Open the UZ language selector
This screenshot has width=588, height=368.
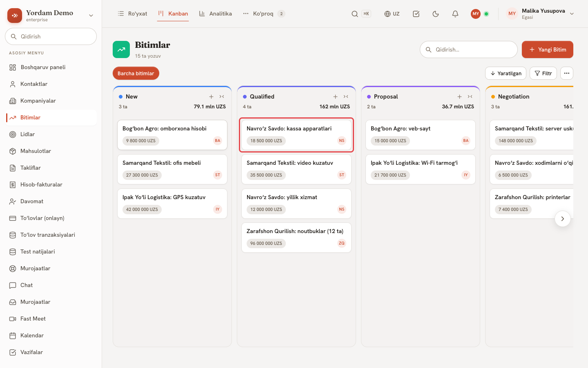(x=392, y=14)
